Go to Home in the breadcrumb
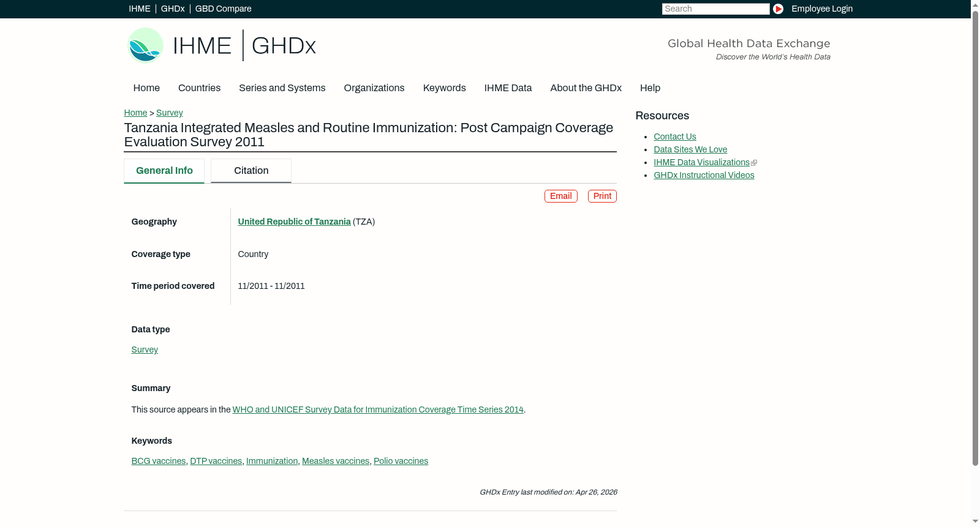This screenshot has height=527, width=980. (x=135, y=113)
